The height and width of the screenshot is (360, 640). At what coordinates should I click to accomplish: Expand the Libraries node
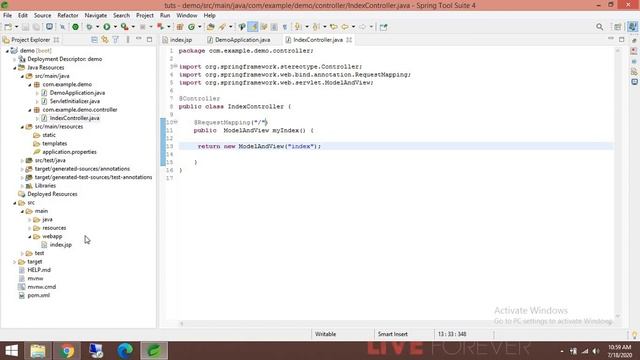(22, 186)
